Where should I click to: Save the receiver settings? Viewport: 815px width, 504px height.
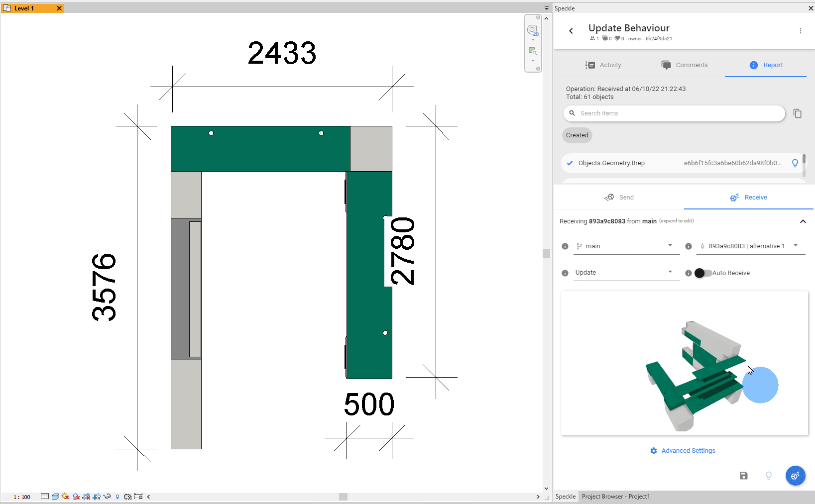point(744,476)
